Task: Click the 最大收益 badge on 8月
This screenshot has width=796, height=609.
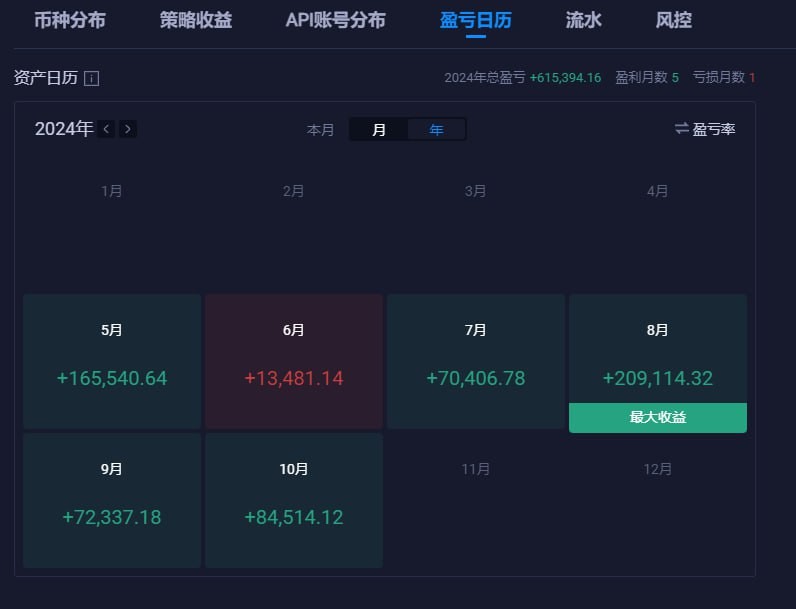Action: click(657, 418)
